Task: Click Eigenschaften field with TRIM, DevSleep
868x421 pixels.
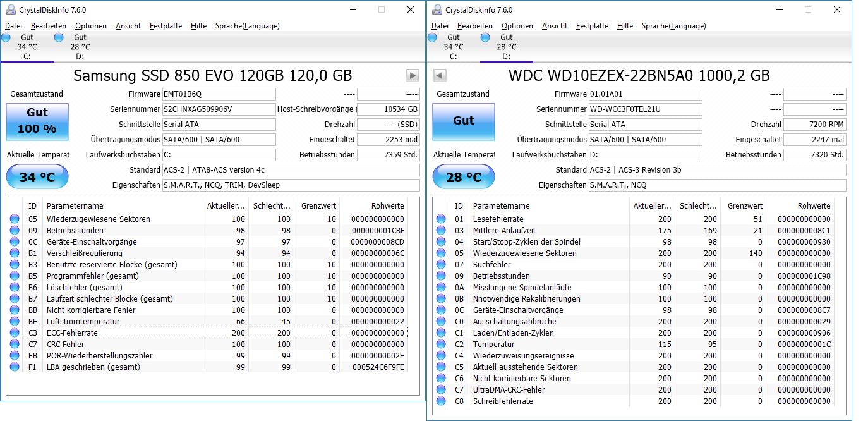Action: (291, 185)
